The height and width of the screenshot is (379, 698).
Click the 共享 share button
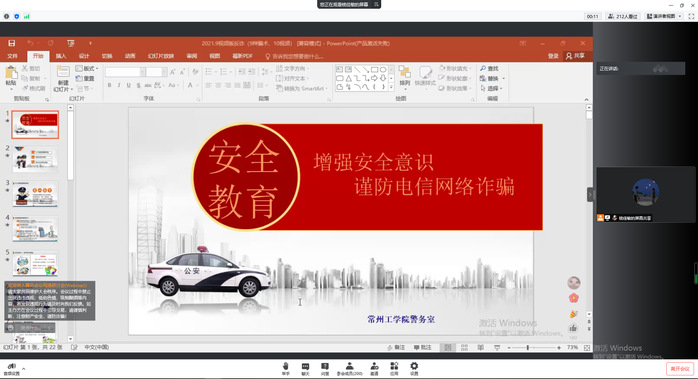[x=575, y=56]
